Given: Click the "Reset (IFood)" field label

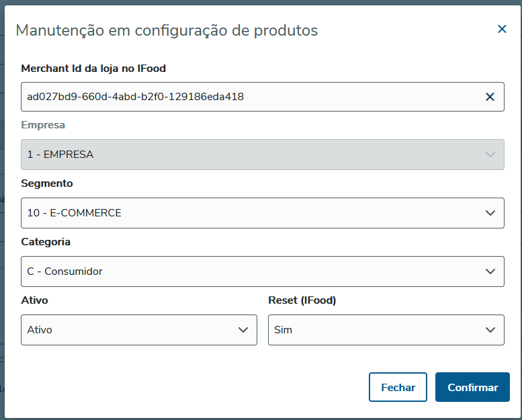Looking at the screenshot, I should [x=302, y=300].
